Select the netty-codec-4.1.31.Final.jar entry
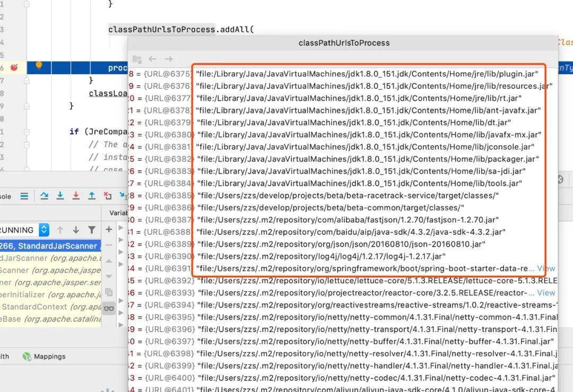This screenshot has width=573, height=392. (x=343, y=378)
